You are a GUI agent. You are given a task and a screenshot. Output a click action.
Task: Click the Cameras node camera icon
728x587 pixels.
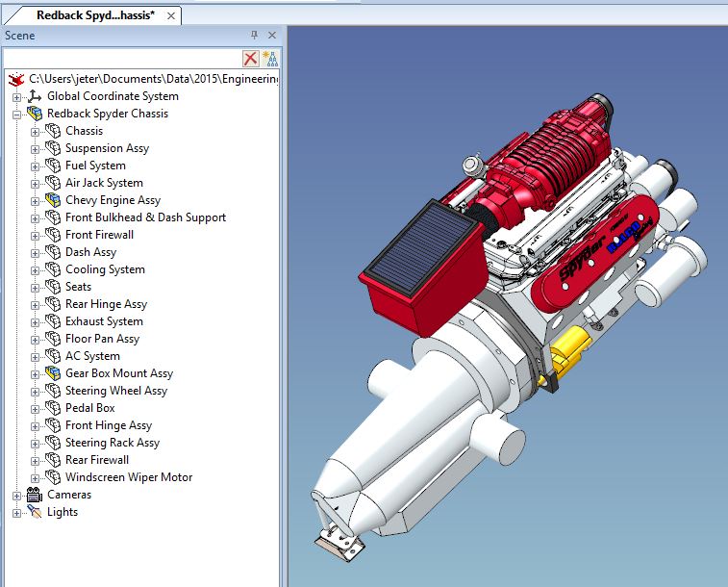(35, 495)
